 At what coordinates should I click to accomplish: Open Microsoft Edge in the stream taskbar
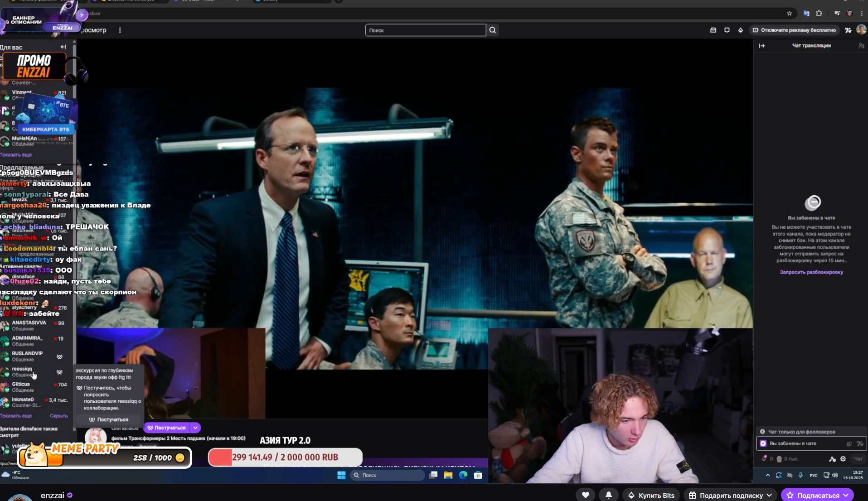pyautogui.click(x=463, y=475)
